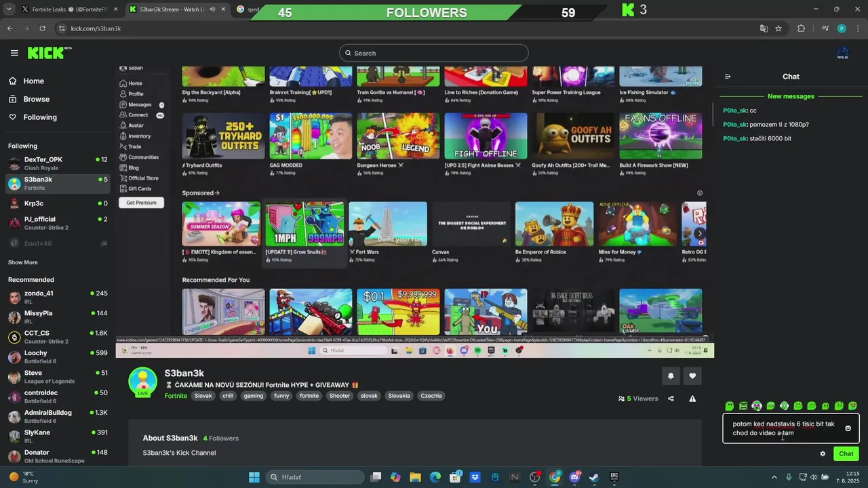The height and width of the screenshot is (488, 868).
Task: Switch to the S3ban3k Stream browser tab
Action: (x=178, y=9)
